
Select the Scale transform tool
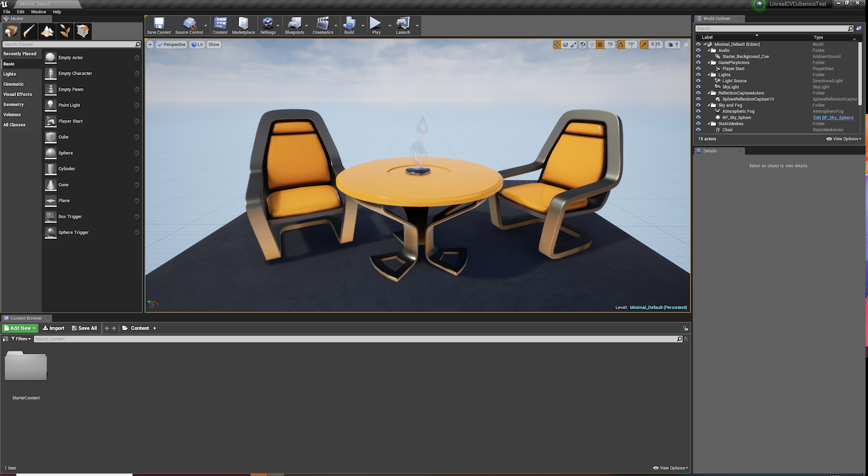point(572,44)
